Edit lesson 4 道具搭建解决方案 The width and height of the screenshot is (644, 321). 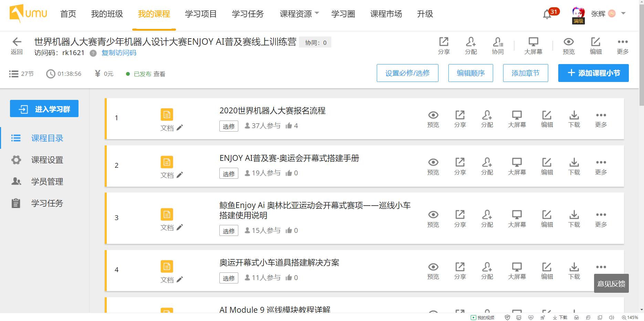tap(547, 271)
